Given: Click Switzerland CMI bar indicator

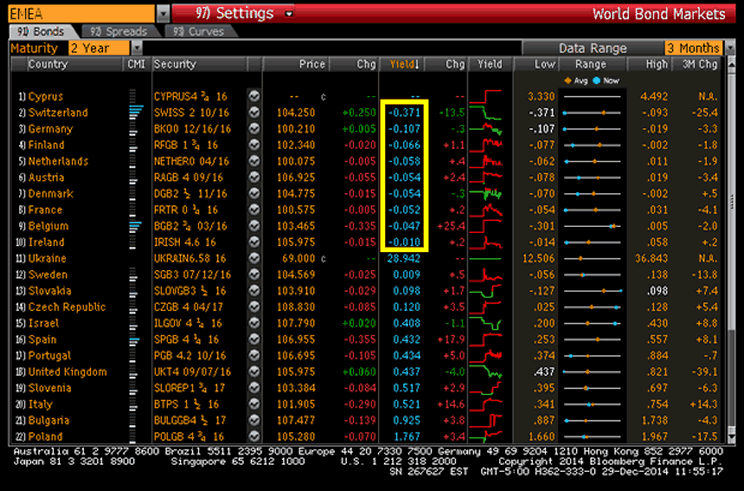Looking at the screenshot, I should (135, 113).
